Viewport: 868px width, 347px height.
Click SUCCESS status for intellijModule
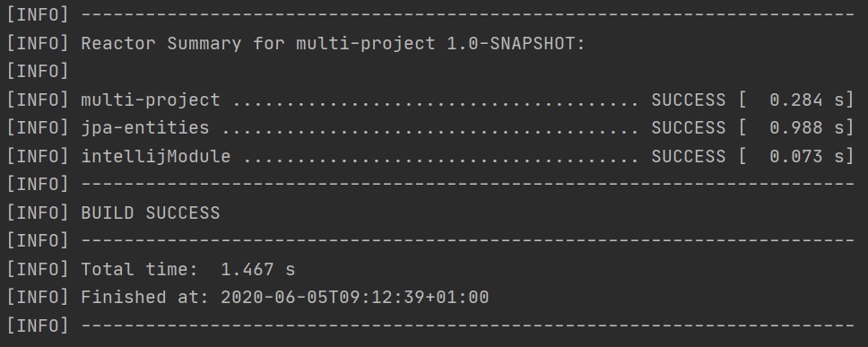tap(688, 156)
